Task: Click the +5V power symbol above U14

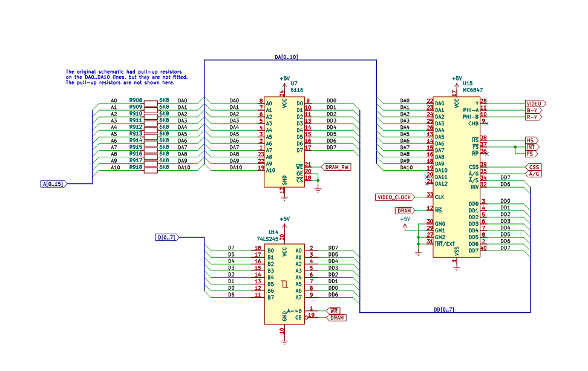Action: 284,219
